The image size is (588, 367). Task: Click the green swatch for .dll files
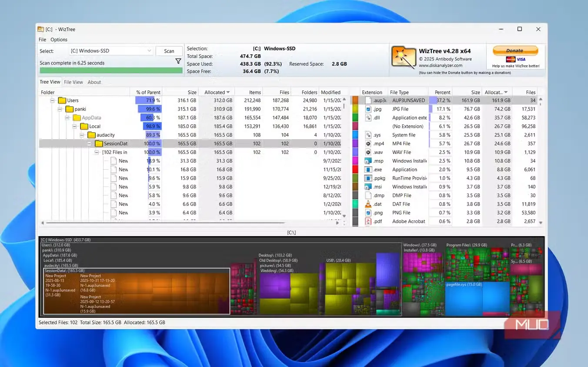(x=355, y=118)
